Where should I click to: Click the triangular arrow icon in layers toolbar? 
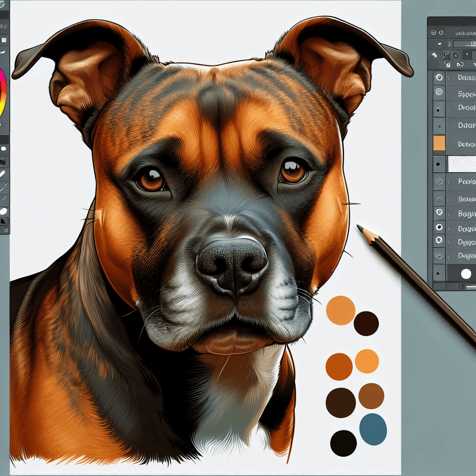click(447, 55)
